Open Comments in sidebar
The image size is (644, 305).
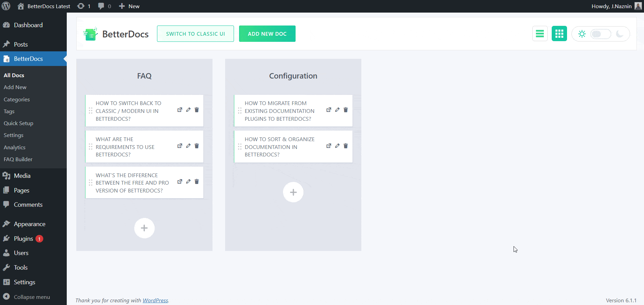coord(33,205)
